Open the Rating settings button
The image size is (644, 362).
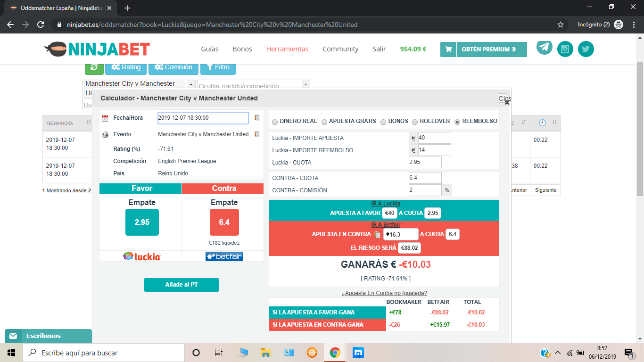(x=126, y=67)
